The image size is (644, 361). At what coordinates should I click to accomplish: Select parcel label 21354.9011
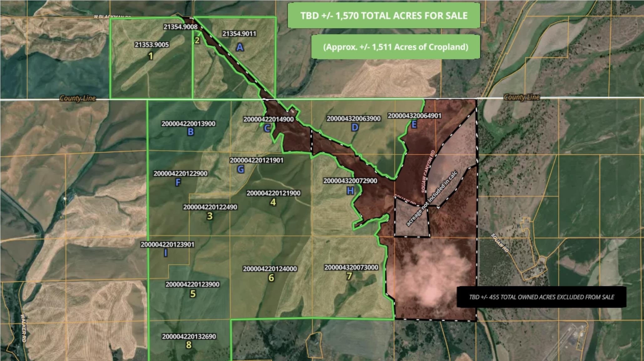click(x=239, y=34)
